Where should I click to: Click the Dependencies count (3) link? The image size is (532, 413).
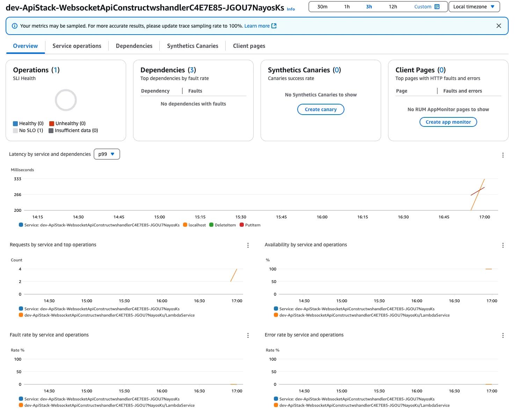pyautogui.click(x=192, y=70)
